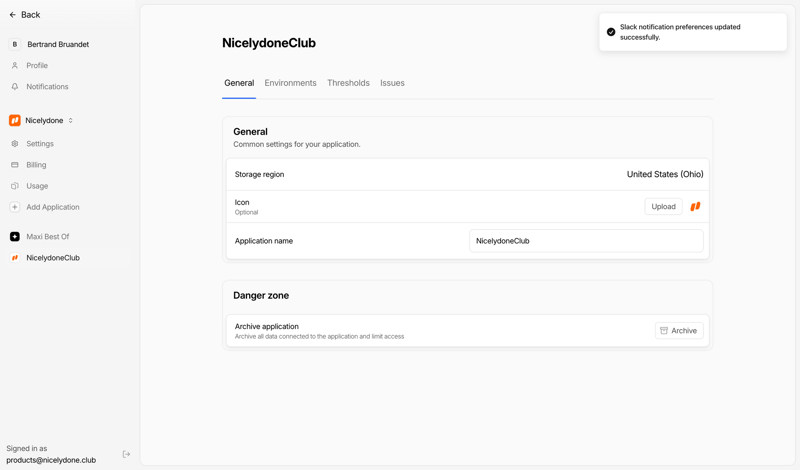The width and height of the screenshot is (800, 470).
Task: Click the Billing card icon
Action: tap(15, 165)
